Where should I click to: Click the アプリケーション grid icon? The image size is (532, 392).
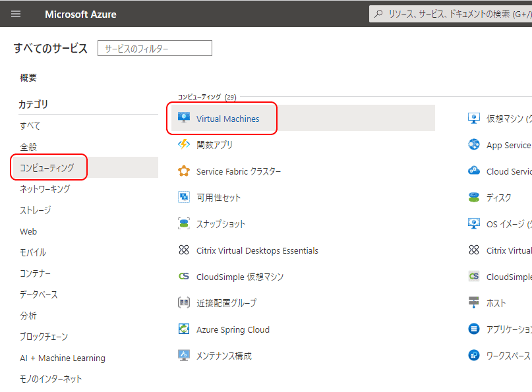474,329
